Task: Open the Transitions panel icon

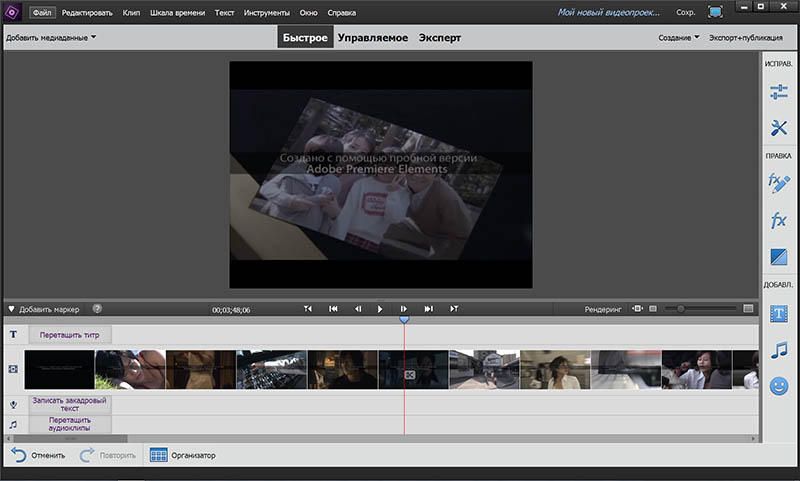Action: pos(779,257)
